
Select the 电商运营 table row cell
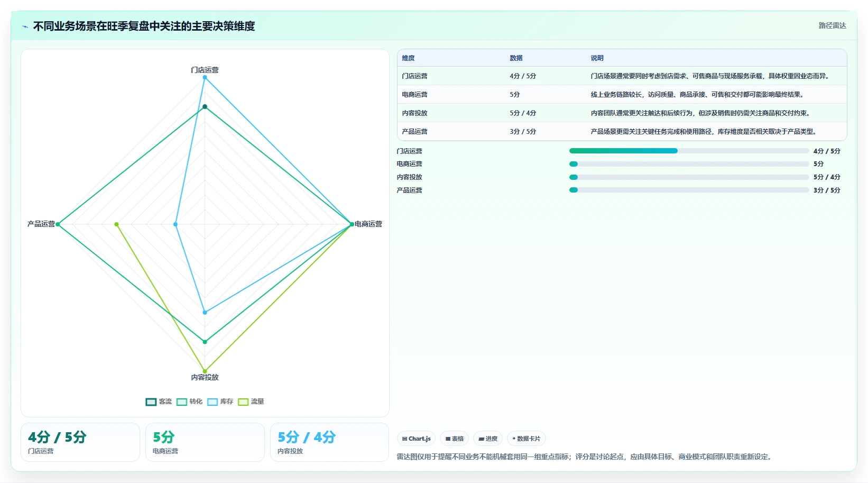(x=414, y=95)
